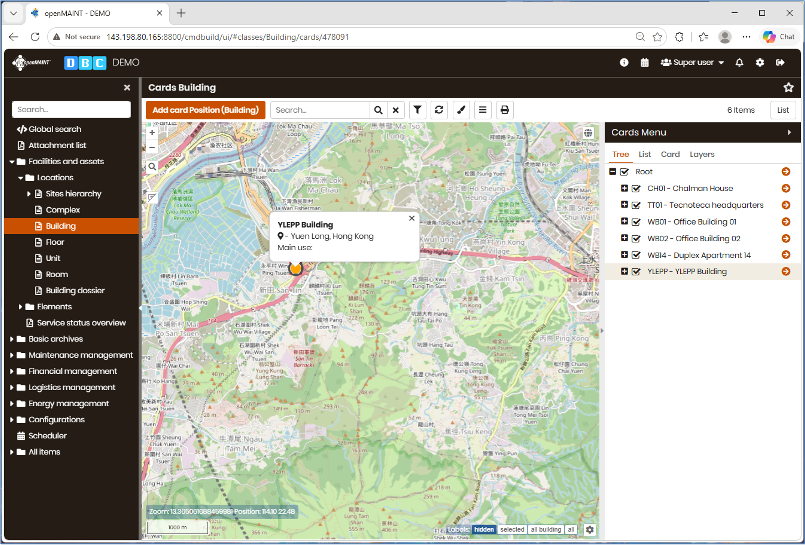Toggle WB02 Office Building 02 checkbox

tap(636, 239)
